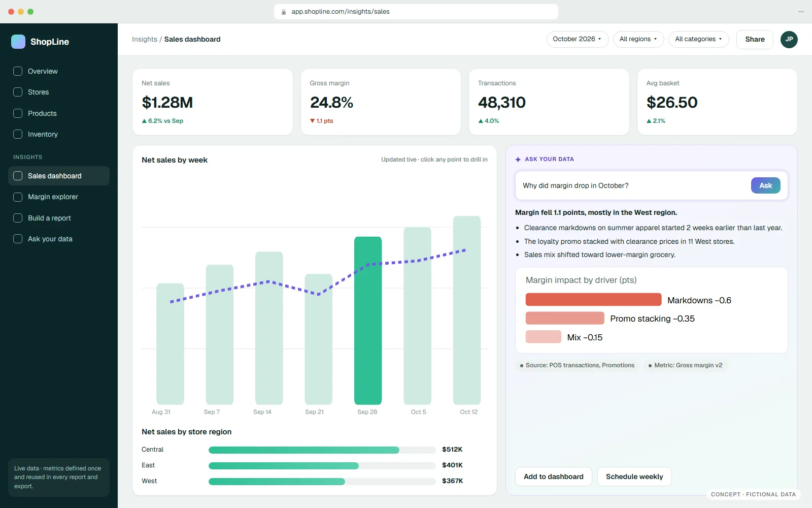Go to Margin explorer in sidebar
Image resolution: width=812 pixels, height=508 pixels.
(x=59, y=197)
